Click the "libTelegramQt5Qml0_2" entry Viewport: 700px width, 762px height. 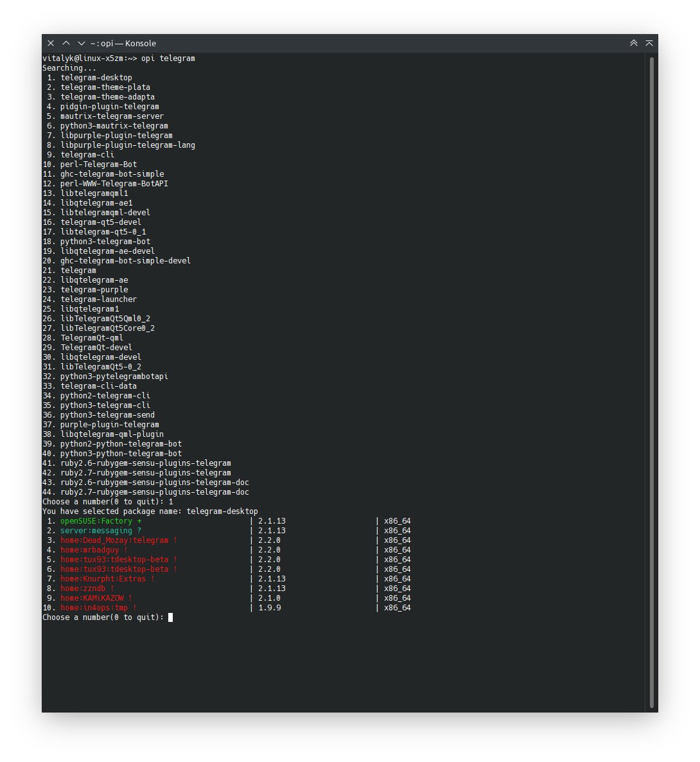click(105, 319)
